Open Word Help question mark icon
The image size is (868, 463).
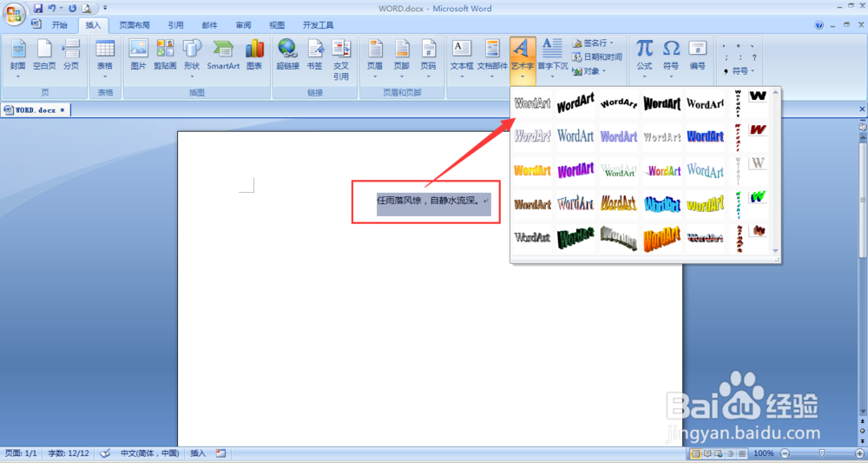[819, 25]
